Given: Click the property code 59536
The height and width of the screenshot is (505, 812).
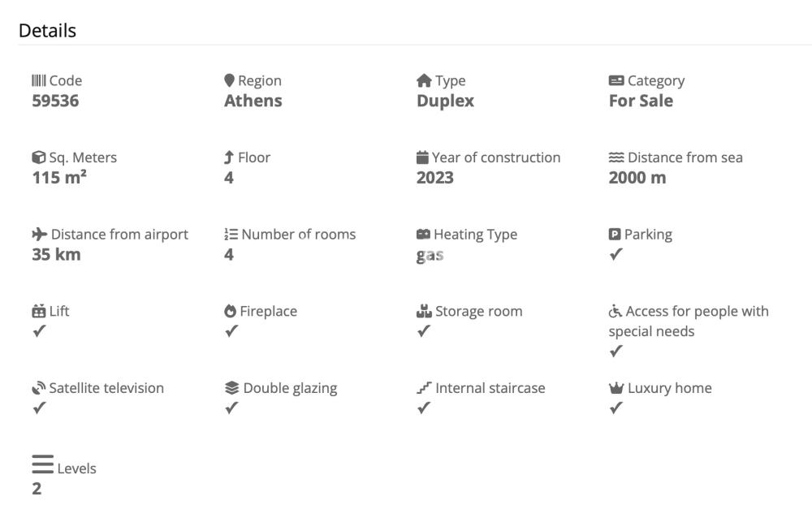Looking at the screenshot, I should point(55,101).
